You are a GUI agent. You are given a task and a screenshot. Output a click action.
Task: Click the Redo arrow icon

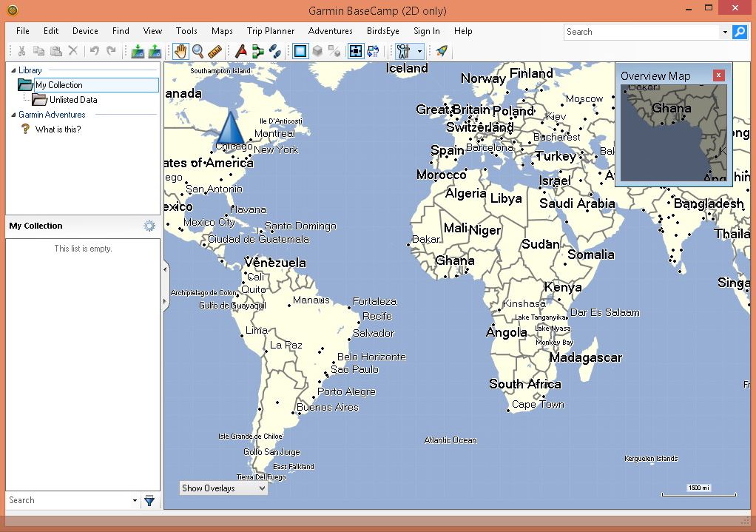click(112, 50)
